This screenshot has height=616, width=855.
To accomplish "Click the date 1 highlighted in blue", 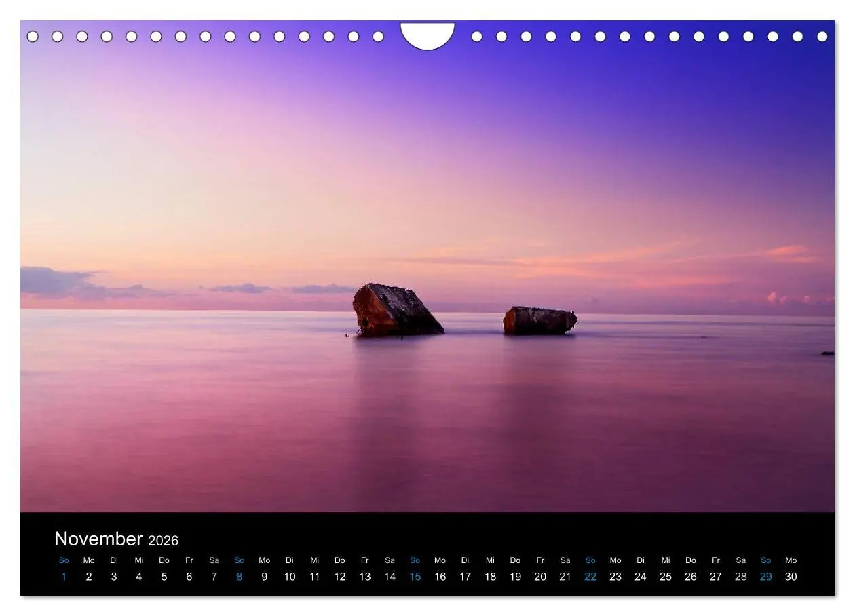I will click(64, 576).
